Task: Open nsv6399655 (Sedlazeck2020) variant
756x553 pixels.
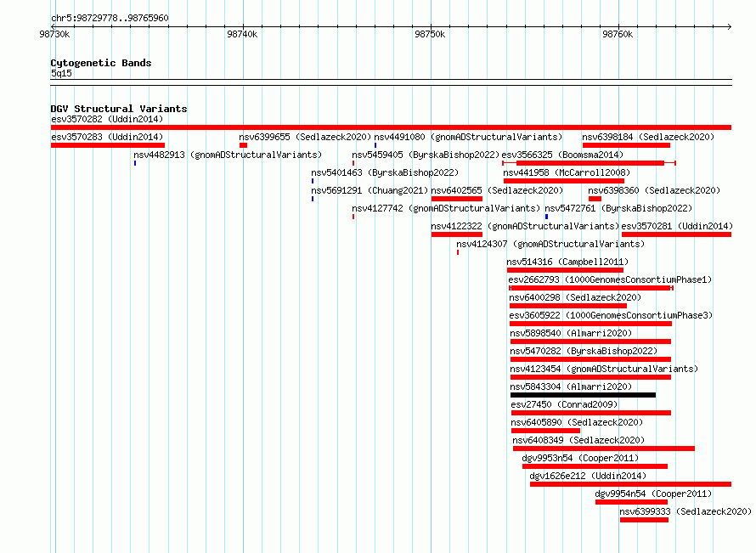Action: (x=305, y=137)
